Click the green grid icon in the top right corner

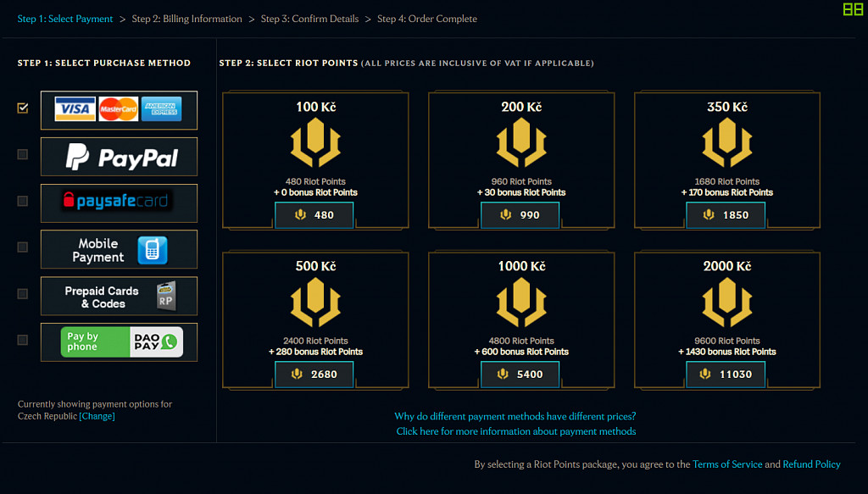click(x=854, y=11)
